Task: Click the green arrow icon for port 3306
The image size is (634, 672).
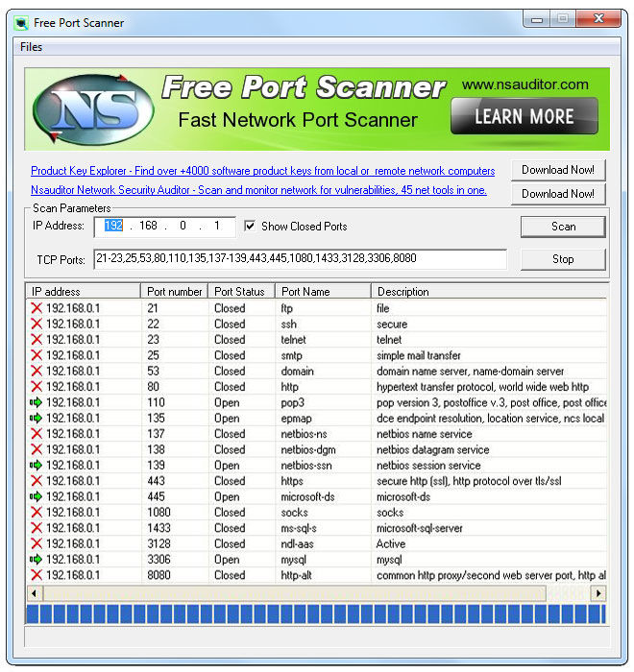Action: click(x=37, y=559)
